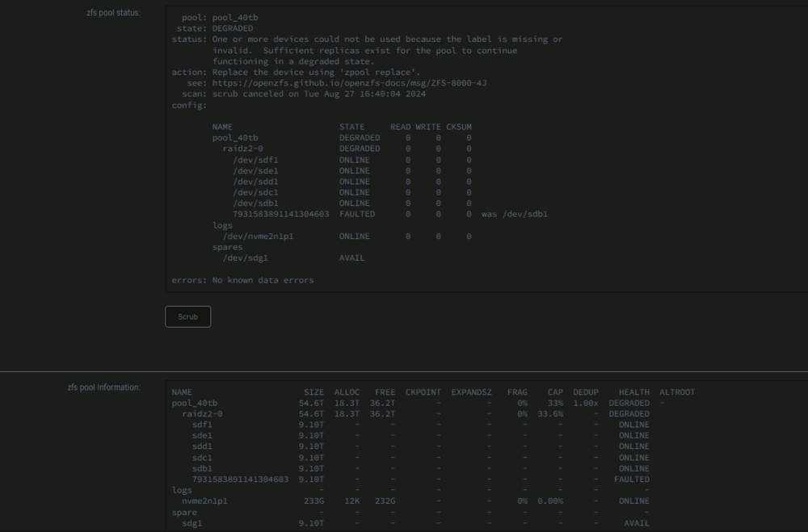
Task: Click the /dev/nvme2n1p1 log device
Action: point(258,236)
